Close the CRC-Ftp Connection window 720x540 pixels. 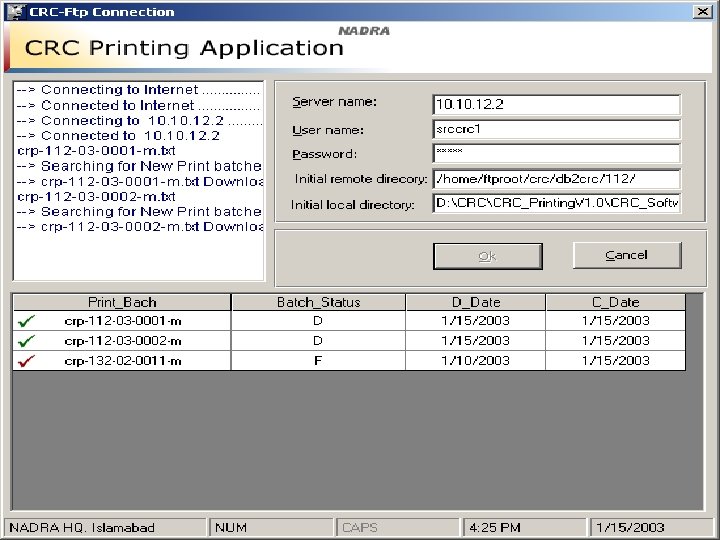703,12
